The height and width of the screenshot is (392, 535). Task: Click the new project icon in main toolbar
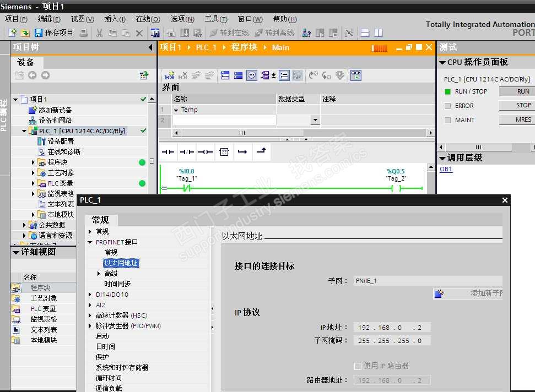click(13, 32)
